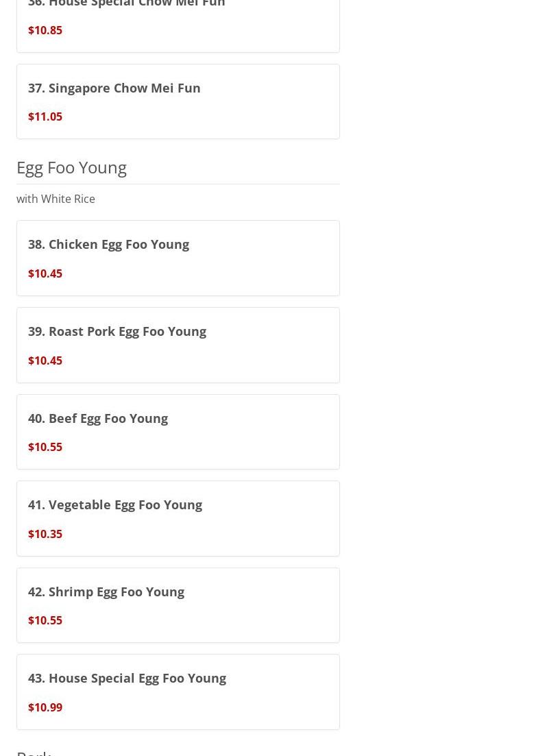Click the $10.99 House Special price
The width and height of the screenshot is (538, 756).
click(45, 707)
